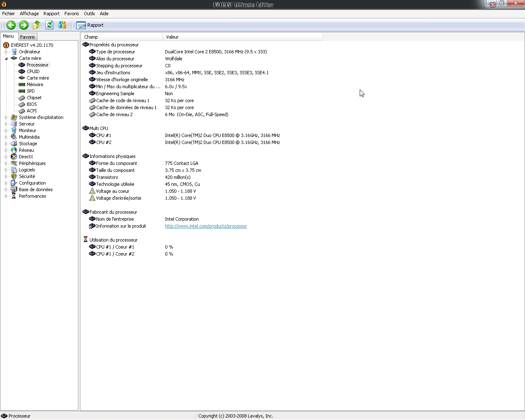Viewport: 525px width, 420px height.
Task: Click the Valeur column header
Action: (242, 37)
